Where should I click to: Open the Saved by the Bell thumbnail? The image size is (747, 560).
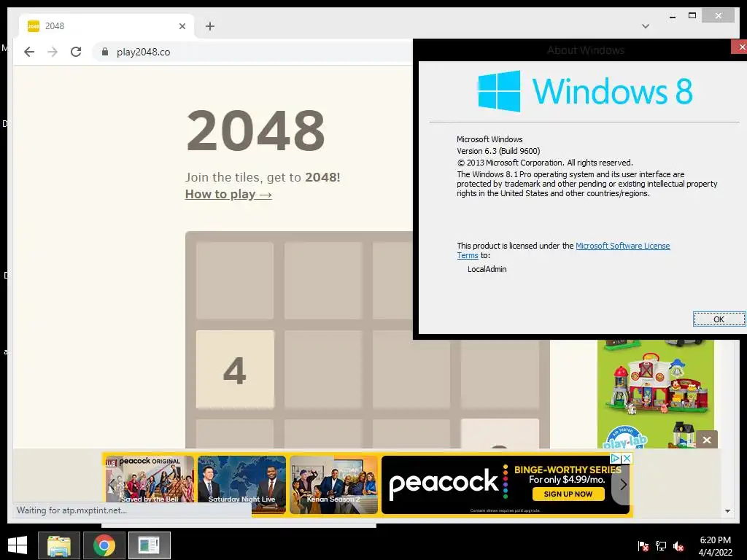coord(150,480)
